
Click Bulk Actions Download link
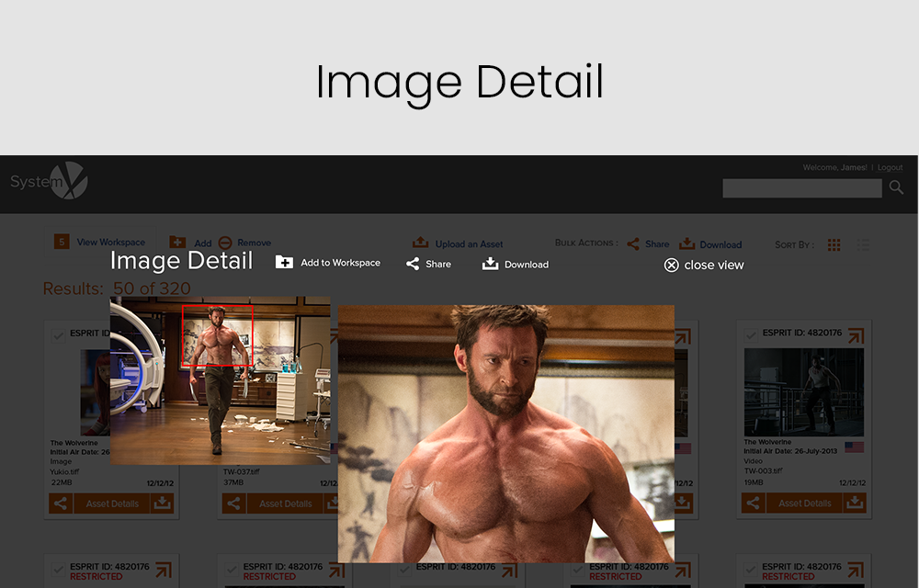point(720,244)
